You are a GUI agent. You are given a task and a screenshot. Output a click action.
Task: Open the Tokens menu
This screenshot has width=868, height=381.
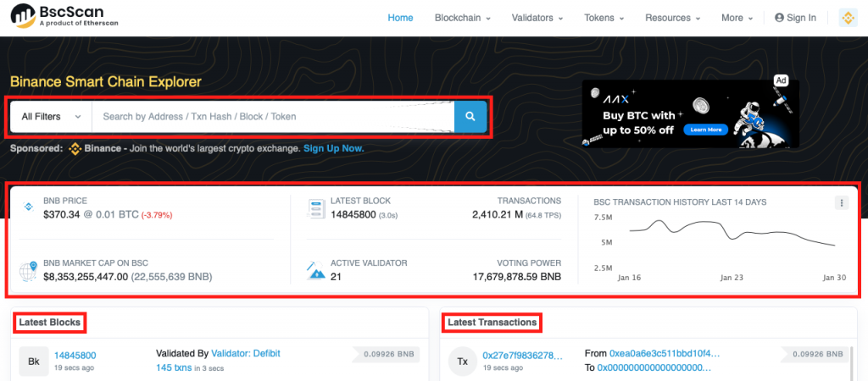coord(604,18)
